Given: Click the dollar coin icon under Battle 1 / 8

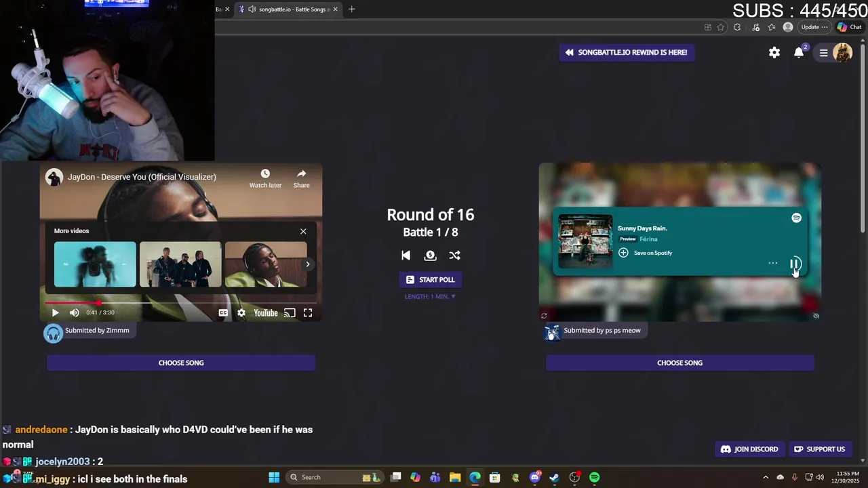Looking at the screenshot, I should click(430, 256).
